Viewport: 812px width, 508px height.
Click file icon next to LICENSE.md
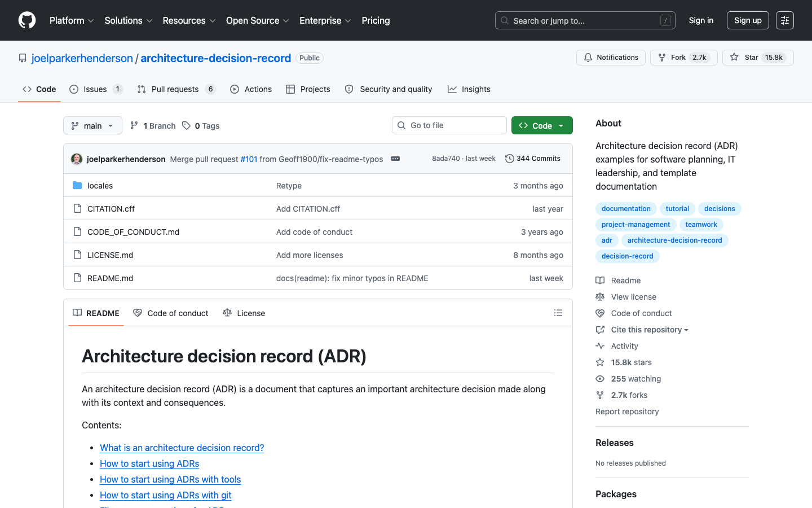tap(78, 255)
